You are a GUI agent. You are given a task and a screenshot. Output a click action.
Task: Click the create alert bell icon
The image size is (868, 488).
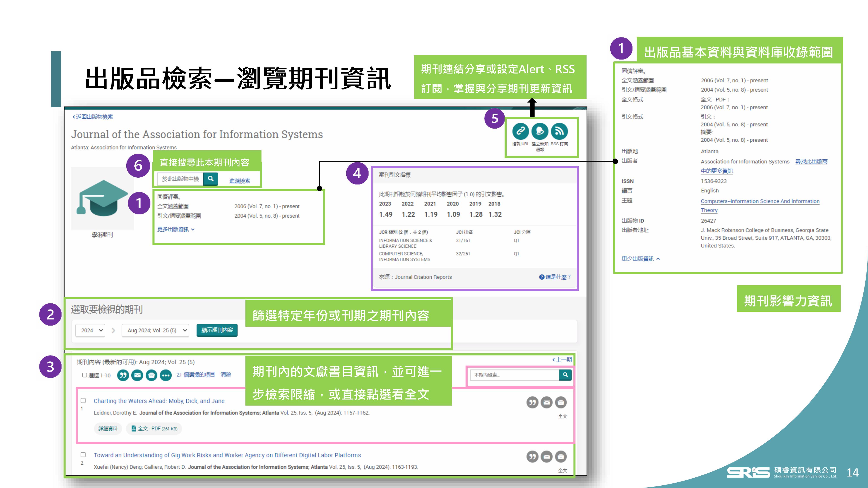540,131
